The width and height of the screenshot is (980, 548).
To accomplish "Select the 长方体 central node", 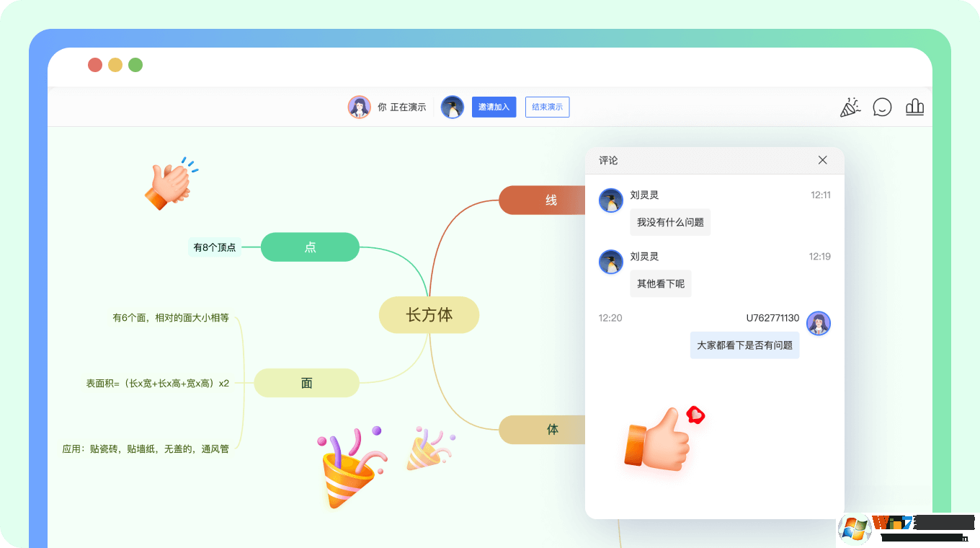I will pos(429,315).
